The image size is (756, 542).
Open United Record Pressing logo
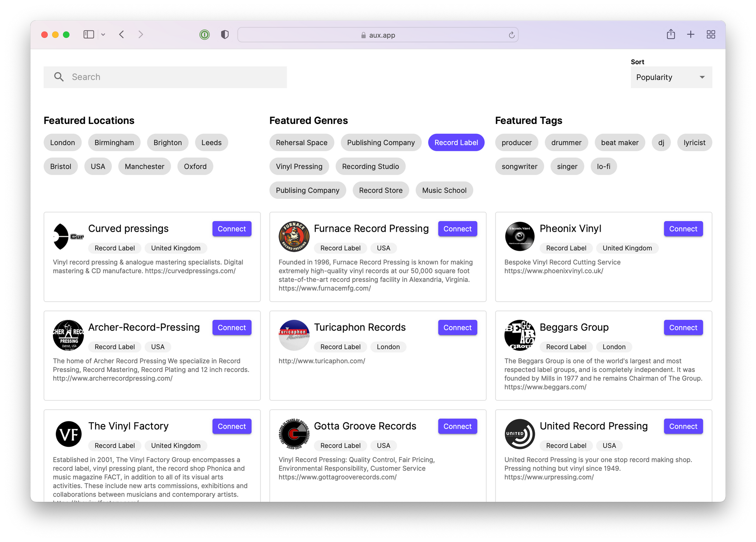click(x=520, y=434)
